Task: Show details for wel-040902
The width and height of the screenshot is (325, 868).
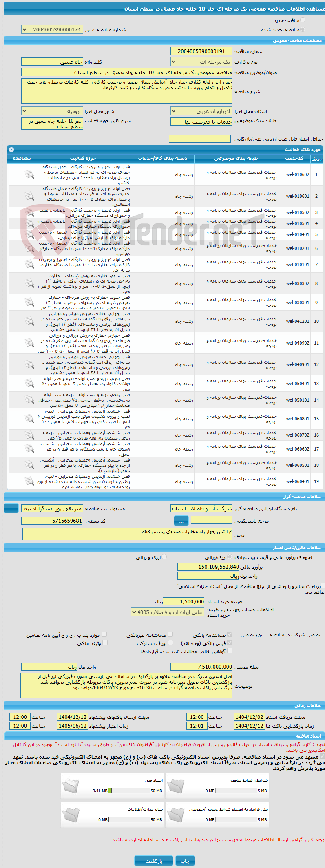Action: pyautogui.click(x=29, y=343)
